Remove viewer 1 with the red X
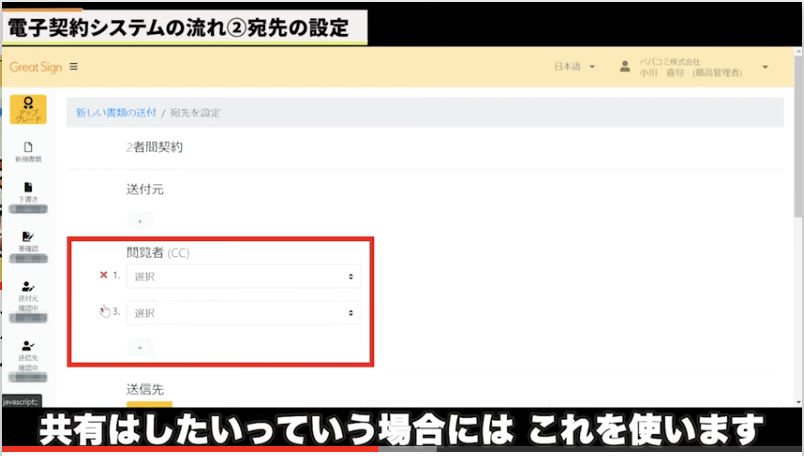Image resolution: width=804 pixels, height=456 pixels. (104, 275)
